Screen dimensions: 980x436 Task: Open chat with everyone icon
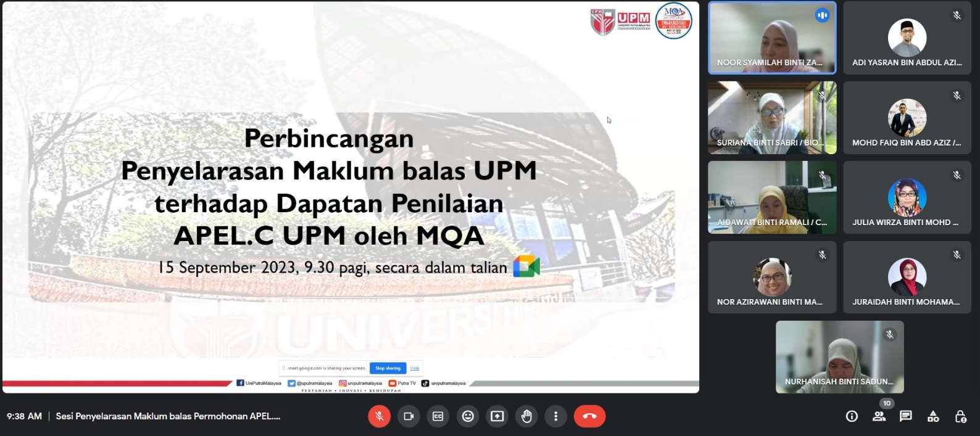point(906,416)
